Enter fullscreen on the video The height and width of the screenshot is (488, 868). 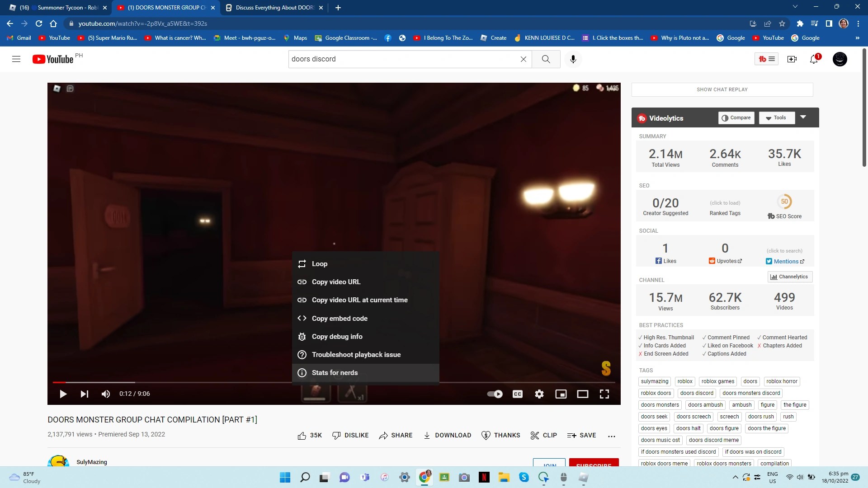tap(604, 394)
